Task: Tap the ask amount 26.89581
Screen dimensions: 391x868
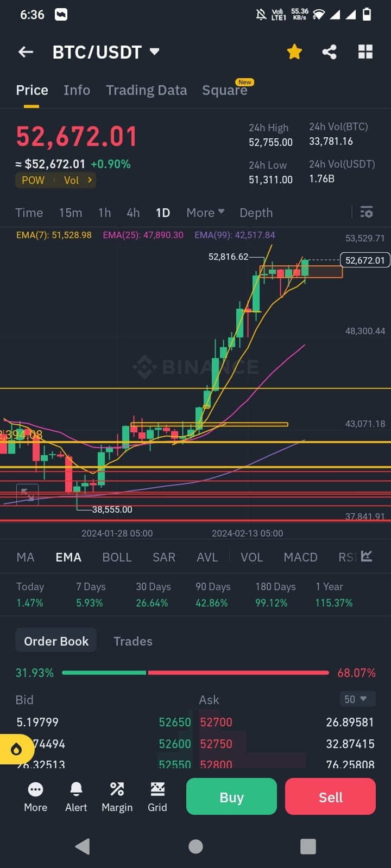Action: coord(350,722)
